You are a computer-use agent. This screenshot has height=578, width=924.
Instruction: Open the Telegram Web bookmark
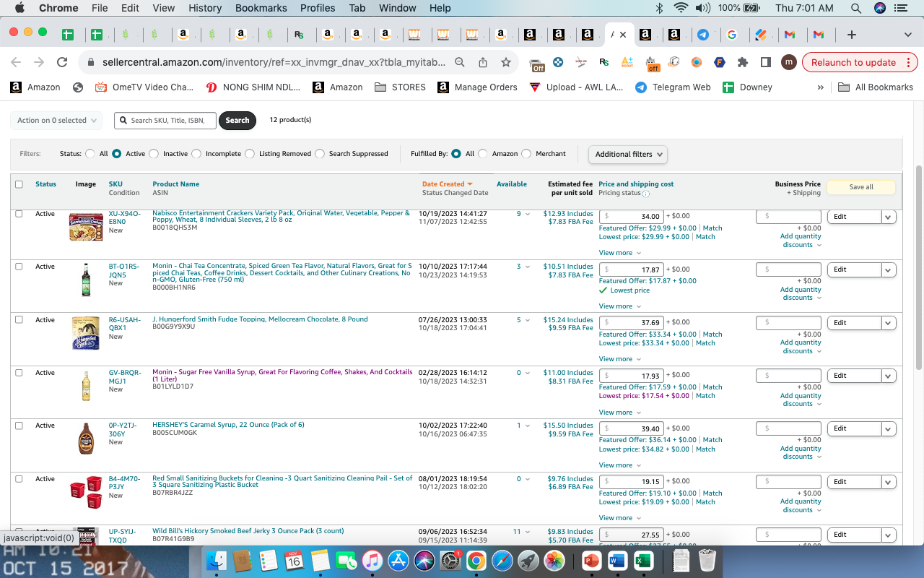tap(673, 87)
